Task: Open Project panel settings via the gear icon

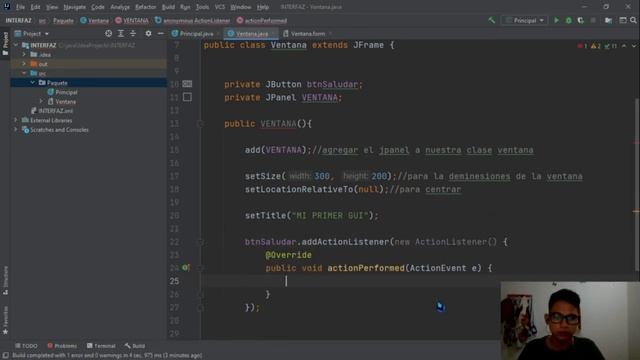Action: pos(148,33)
